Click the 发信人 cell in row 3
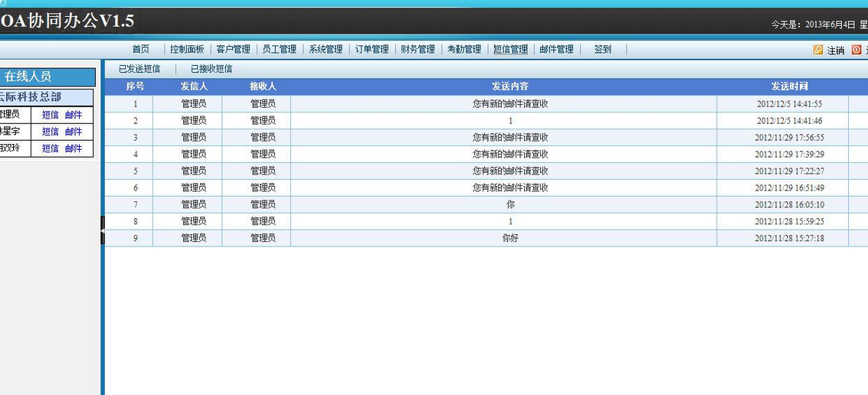 click(x=194, y=137)
